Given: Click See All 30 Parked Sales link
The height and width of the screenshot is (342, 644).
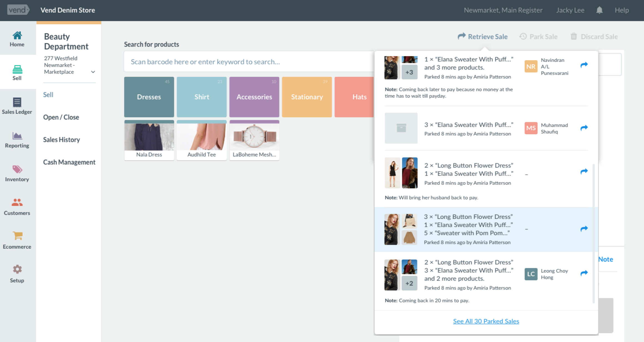Looking at the screenshot, I should pos(486,321).
